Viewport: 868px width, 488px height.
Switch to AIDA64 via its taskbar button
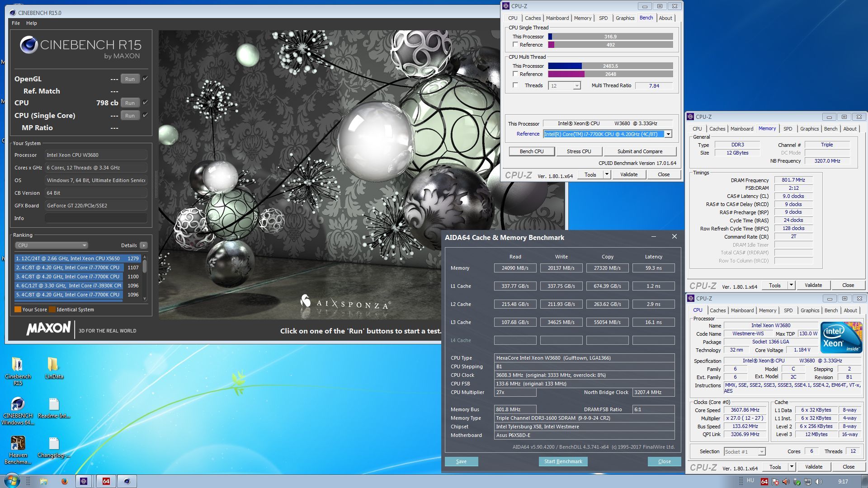point(106,481)
